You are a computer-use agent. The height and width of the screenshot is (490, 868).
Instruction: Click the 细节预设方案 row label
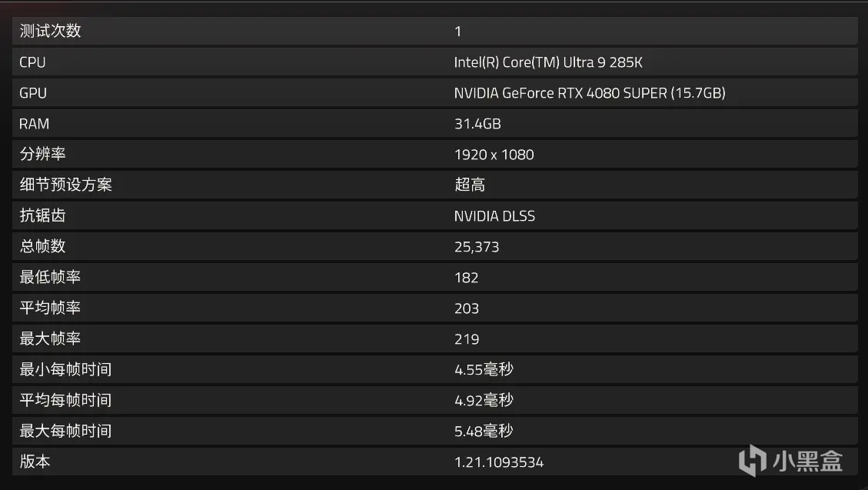click(x=65, y=185)
